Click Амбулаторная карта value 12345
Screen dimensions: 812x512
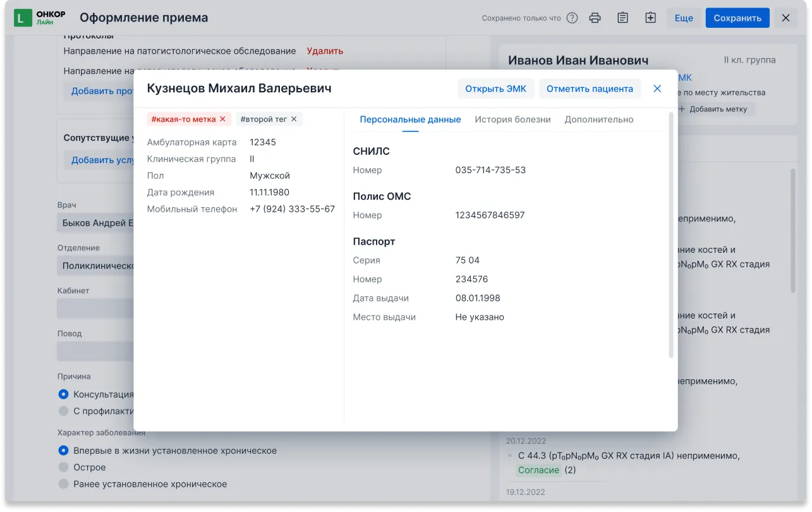pyautogui.click(x=263, y=142)
